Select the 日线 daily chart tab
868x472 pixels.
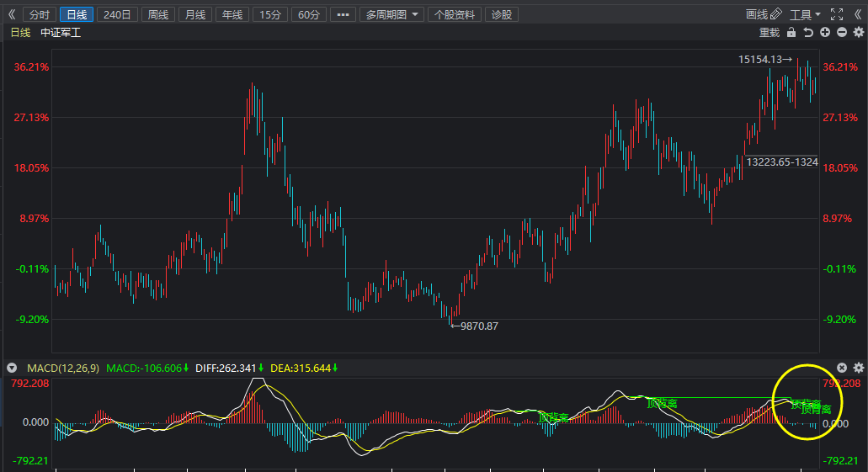pyautogui.click(x=77, y=14)
